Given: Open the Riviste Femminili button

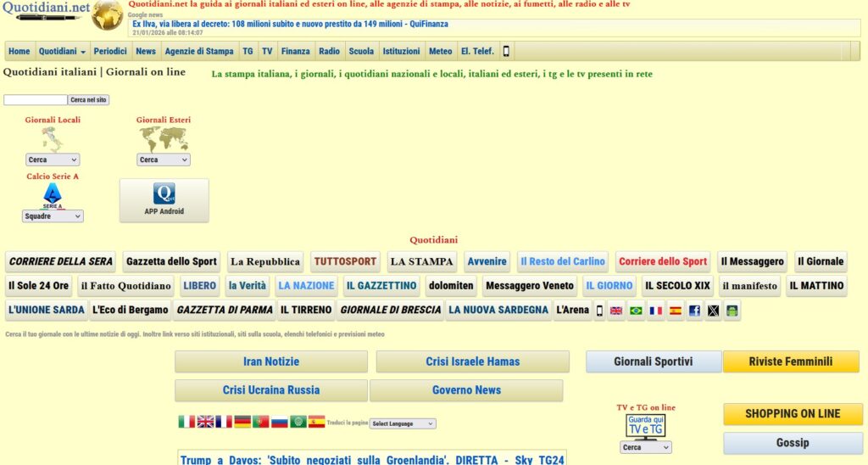Looking at the screenshot, I should [x=791, y=361].
